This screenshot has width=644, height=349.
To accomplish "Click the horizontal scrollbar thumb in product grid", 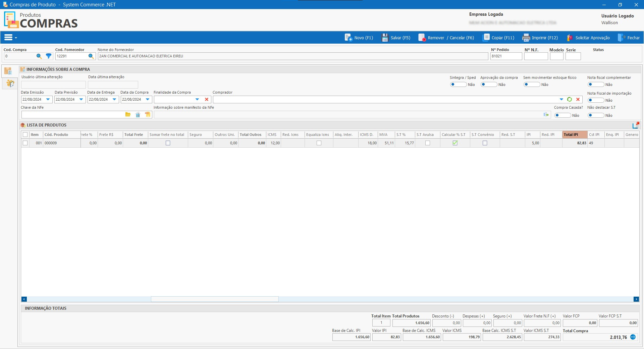I will [215, 299].
